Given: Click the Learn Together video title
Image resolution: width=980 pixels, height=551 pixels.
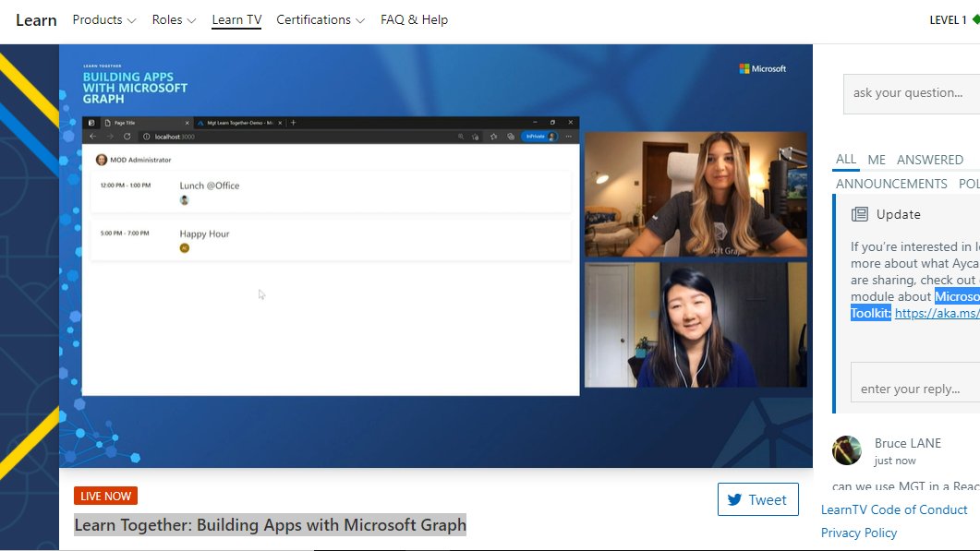Looking at the screenshot, I should tap(270, 525).
